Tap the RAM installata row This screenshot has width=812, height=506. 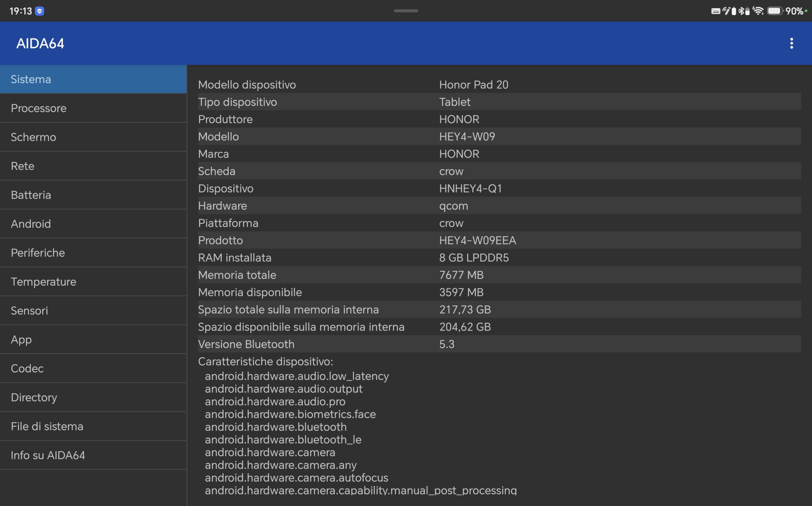[500, 258]
